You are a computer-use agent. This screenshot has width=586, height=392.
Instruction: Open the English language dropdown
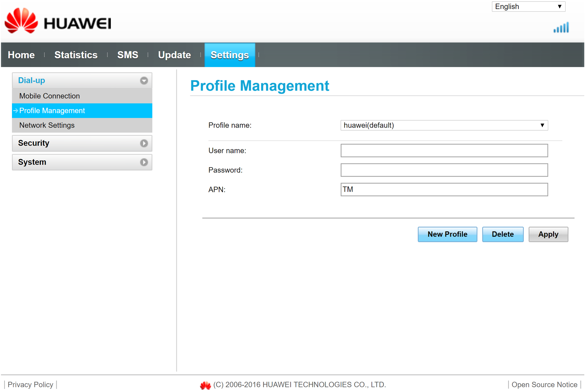[x=528, y=7]
